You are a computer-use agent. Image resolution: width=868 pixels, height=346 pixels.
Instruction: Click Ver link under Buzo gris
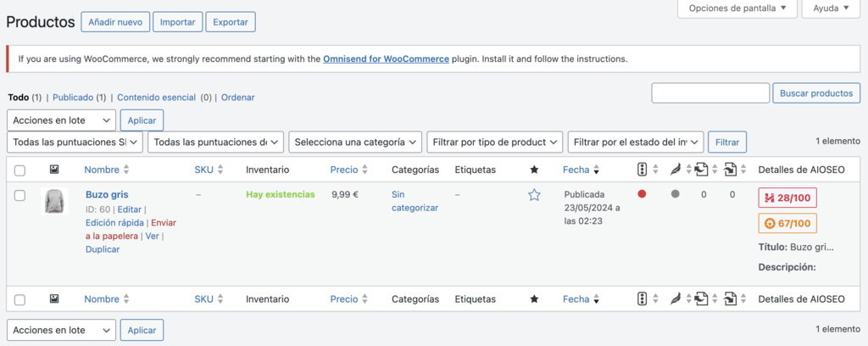tap(153, 236)
